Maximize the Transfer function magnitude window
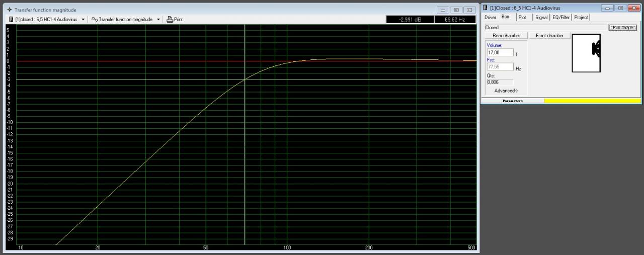 [x=456, y=10]
